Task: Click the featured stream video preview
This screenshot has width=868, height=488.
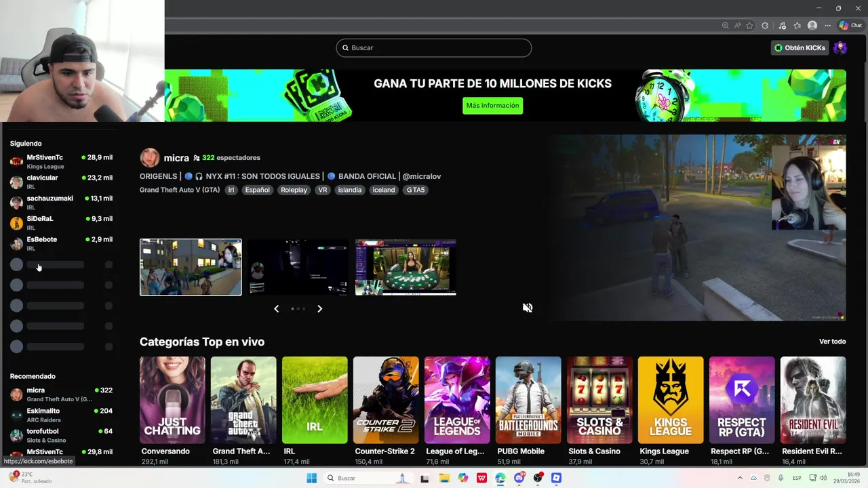Action: coord(697,227)
